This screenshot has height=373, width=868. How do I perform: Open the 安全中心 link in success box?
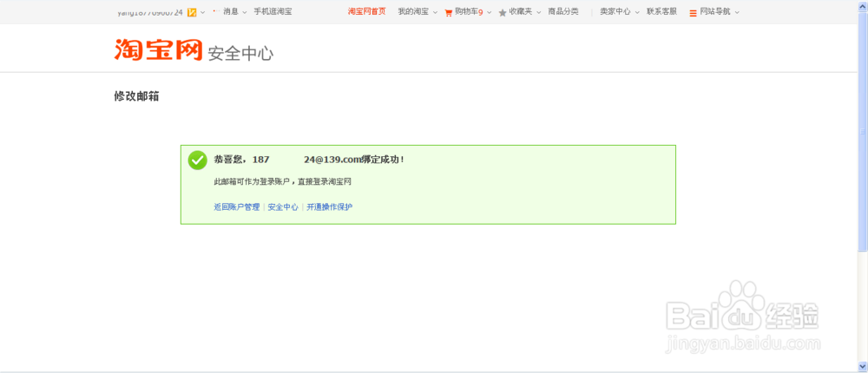coord(283,207)
